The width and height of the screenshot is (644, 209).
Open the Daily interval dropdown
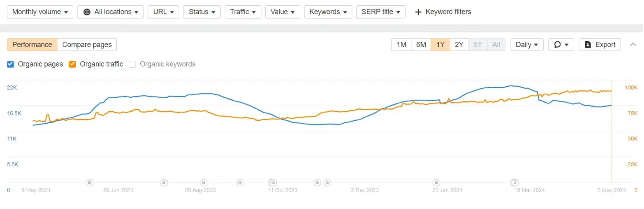527,45
